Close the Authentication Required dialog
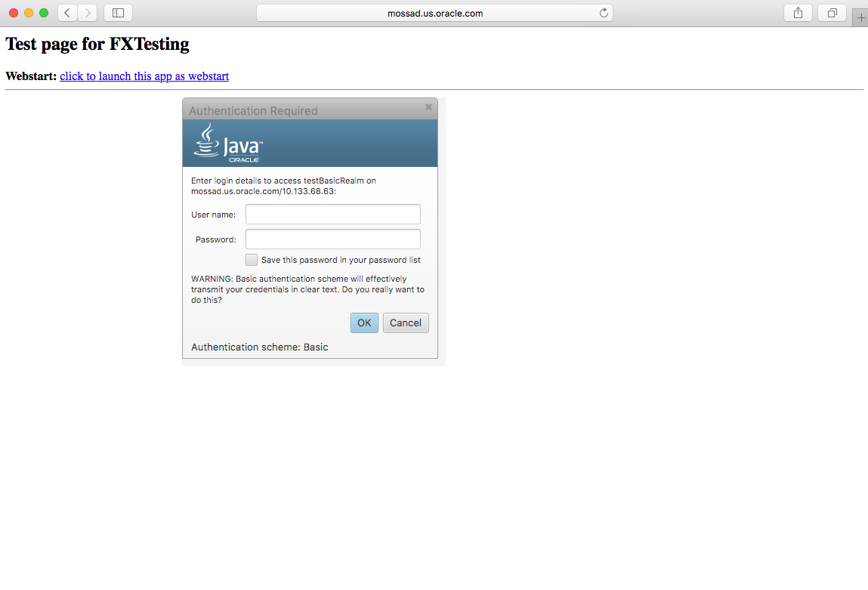 (428, 107)
